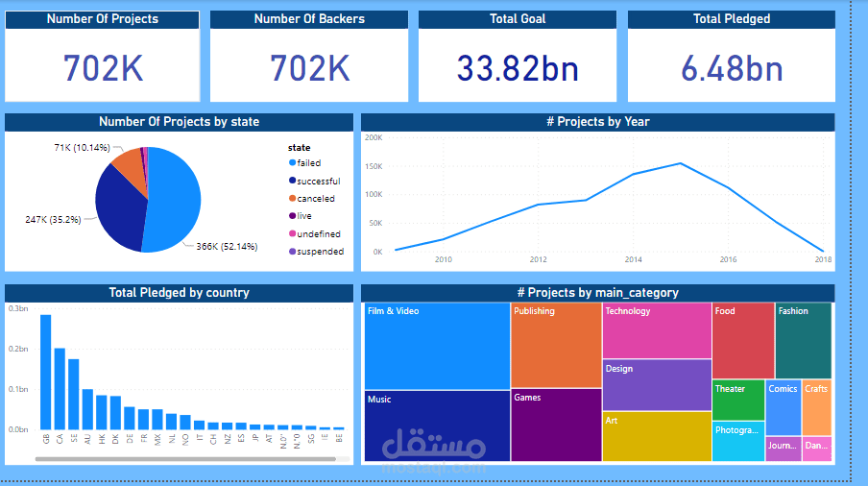868x486 pixels.
Task: Click the HK bar in Total Pledged chart
Action: click(102, 412)
